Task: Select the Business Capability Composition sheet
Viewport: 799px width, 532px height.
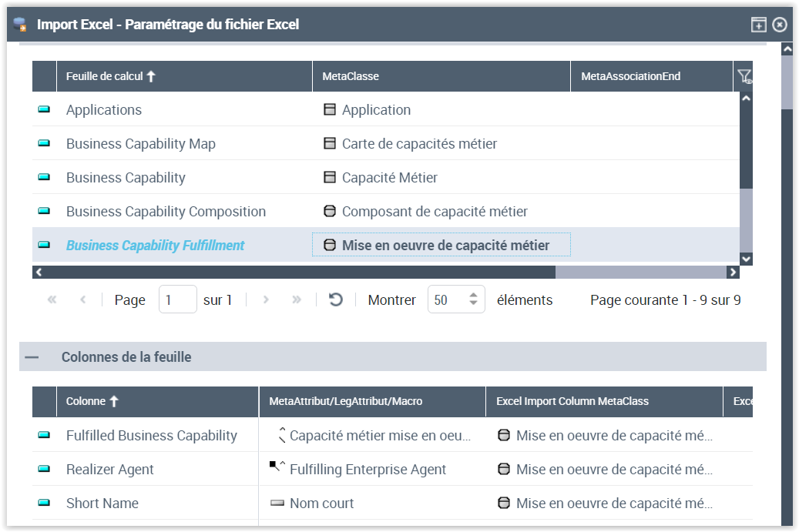Action: coord(166,211)
